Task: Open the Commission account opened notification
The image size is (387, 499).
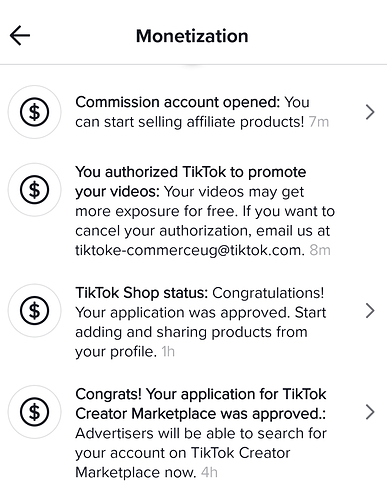Action: point(193,112)
